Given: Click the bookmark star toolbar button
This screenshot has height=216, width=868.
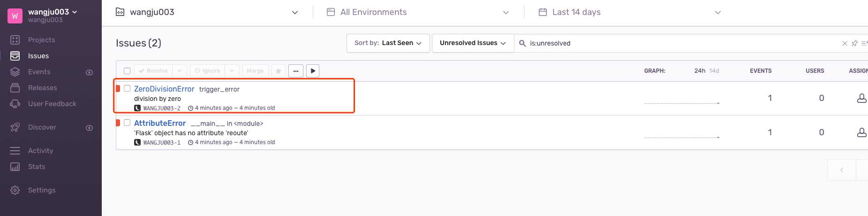Looking at the screenshot, I should point(278,71).
